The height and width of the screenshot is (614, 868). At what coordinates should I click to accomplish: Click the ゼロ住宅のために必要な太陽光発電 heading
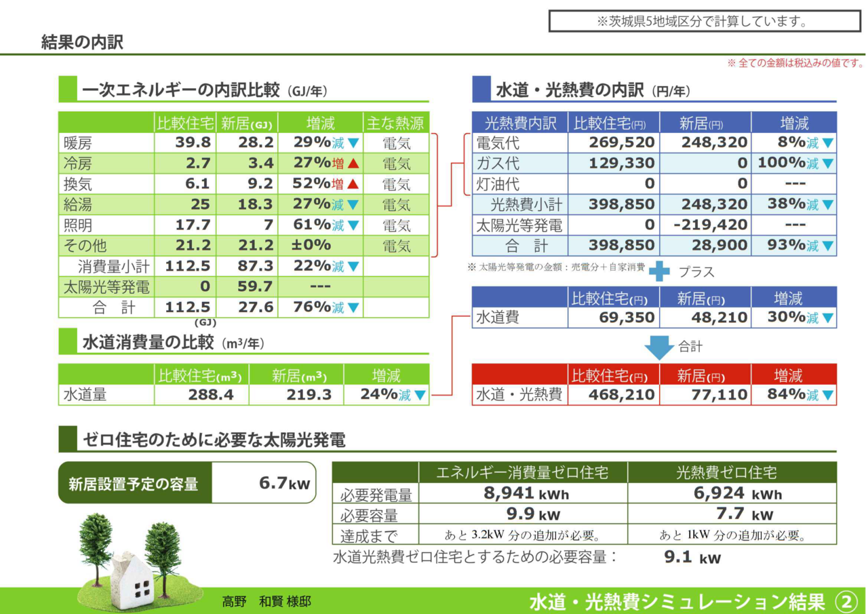point(214,440)
